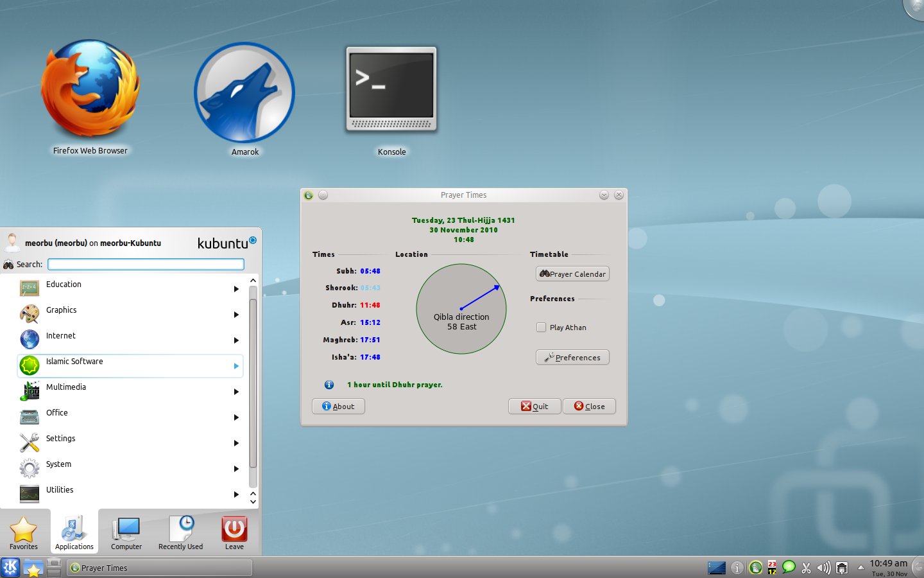Screen dimensions: 924x578
Task: Open the Preferences dialog
Action: tap(572, 357)
